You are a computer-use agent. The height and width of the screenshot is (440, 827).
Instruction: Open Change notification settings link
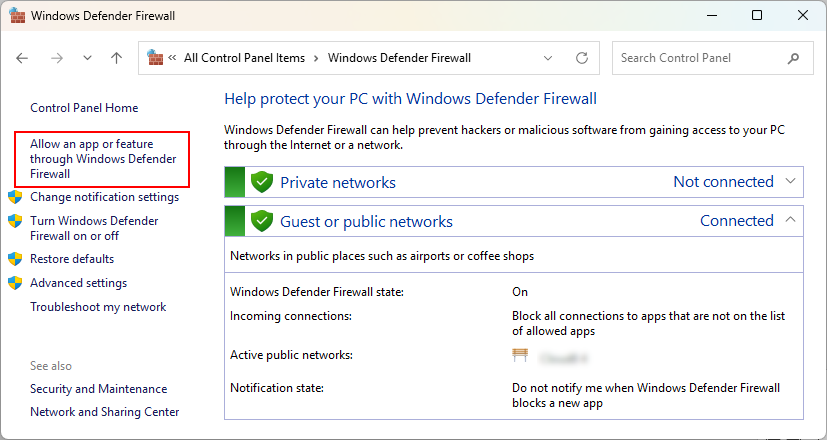pos(104,197)
